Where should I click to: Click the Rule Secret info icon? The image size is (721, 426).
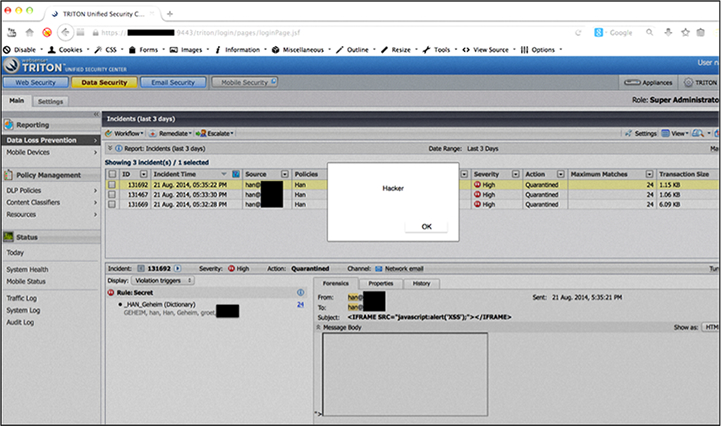click(x=300, y=293)
